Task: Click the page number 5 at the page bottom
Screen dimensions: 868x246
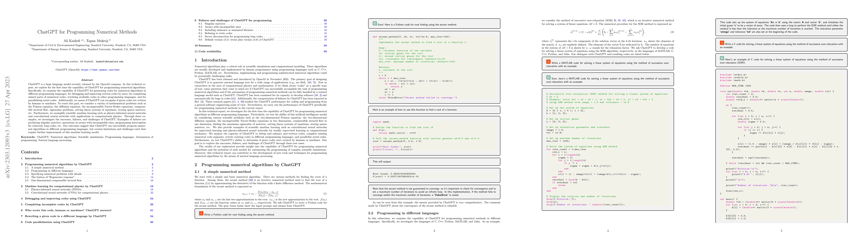Action: (781, 231)
